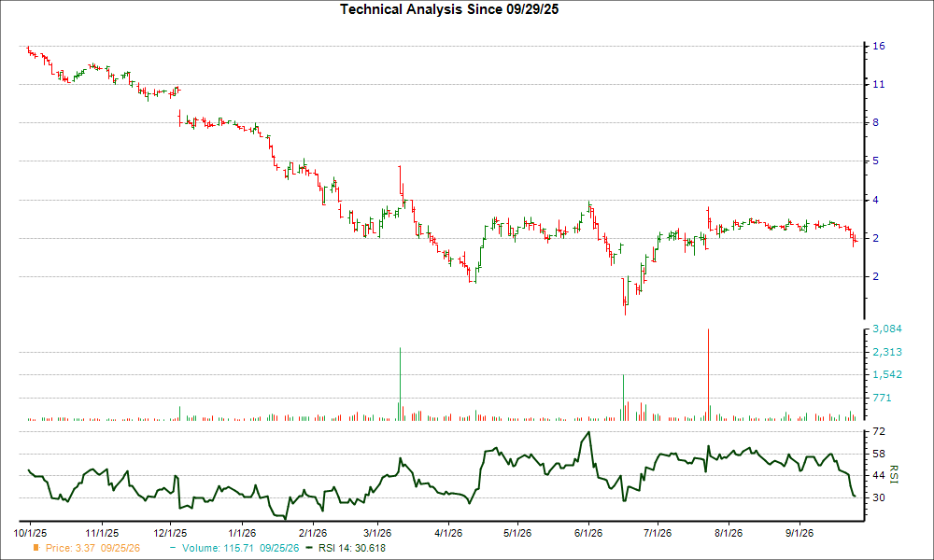The height and width of the screenshot is (560, 934).
Task: Click the tallest red volume bar
Action: [x=708, y=375]
